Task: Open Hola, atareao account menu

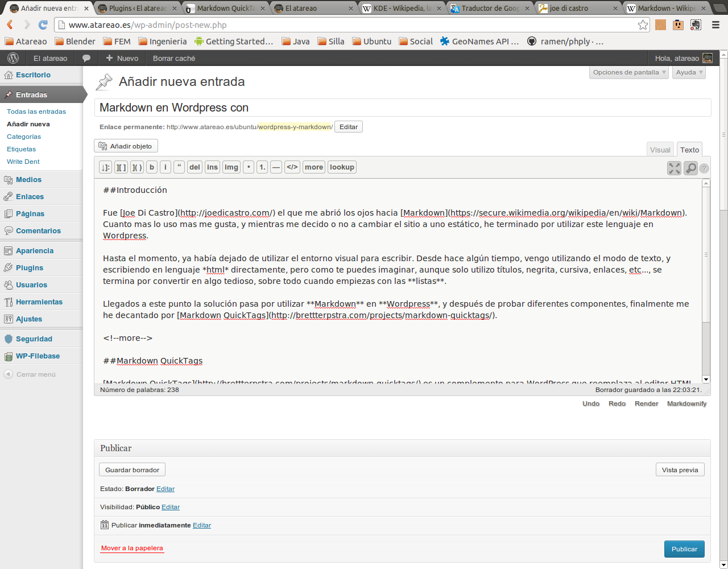Action: pos(684,58)
